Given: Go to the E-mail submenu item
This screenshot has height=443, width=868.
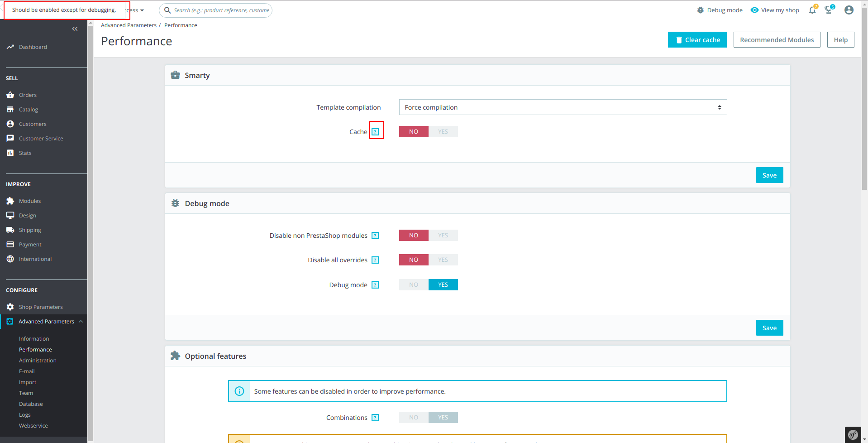Looking at the screenshot, I should click(x=27, y=371).
